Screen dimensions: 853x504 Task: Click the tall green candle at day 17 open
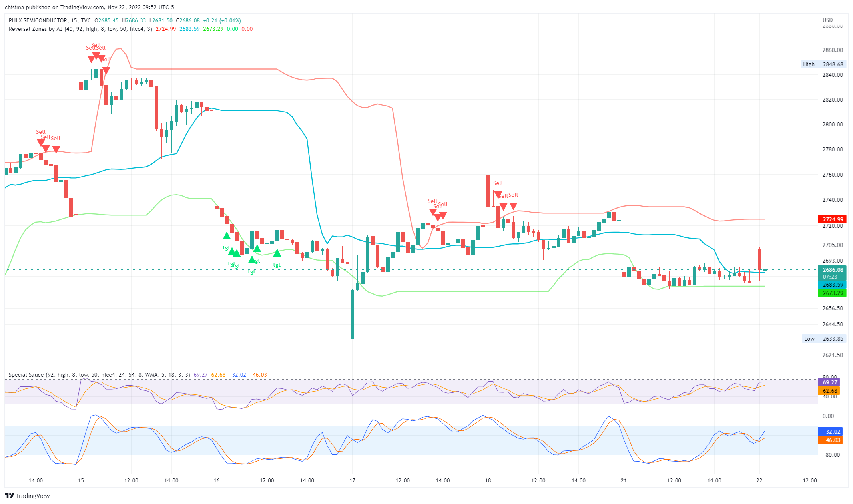pyautogui.click(x=352, y=314)
